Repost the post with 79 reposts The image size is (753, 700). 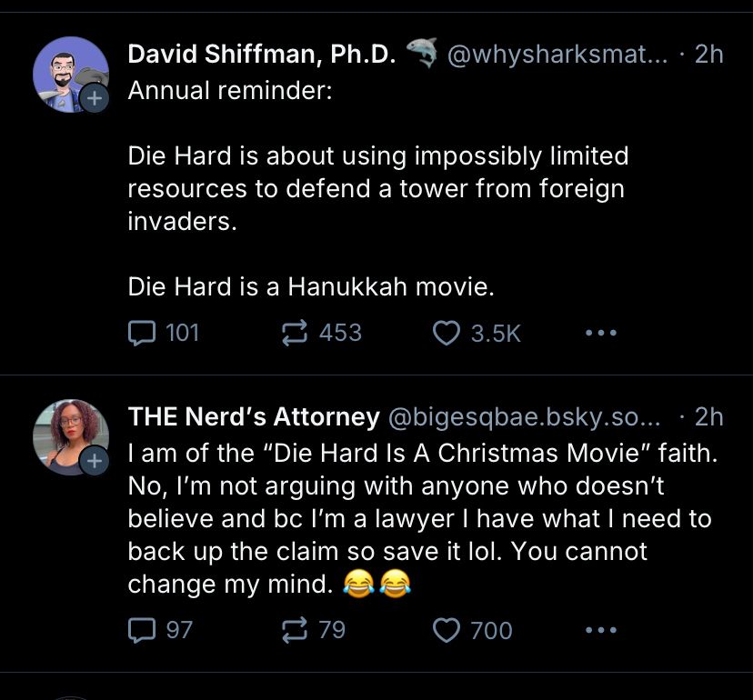tap(313, 630)
